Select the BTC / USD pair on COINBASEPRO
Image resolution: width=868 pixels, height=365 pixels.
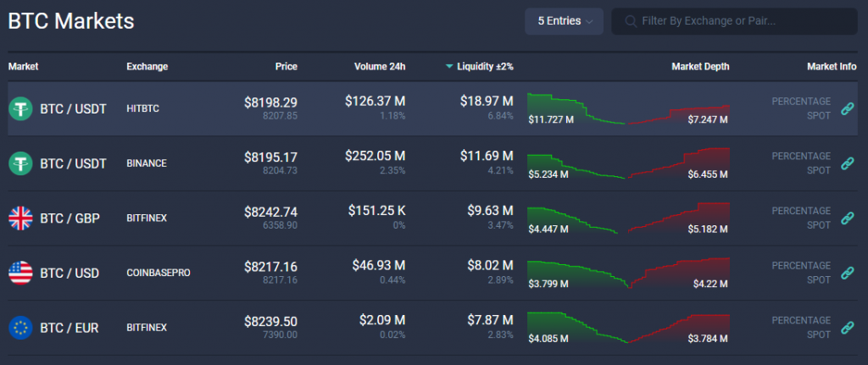(70, 273)
